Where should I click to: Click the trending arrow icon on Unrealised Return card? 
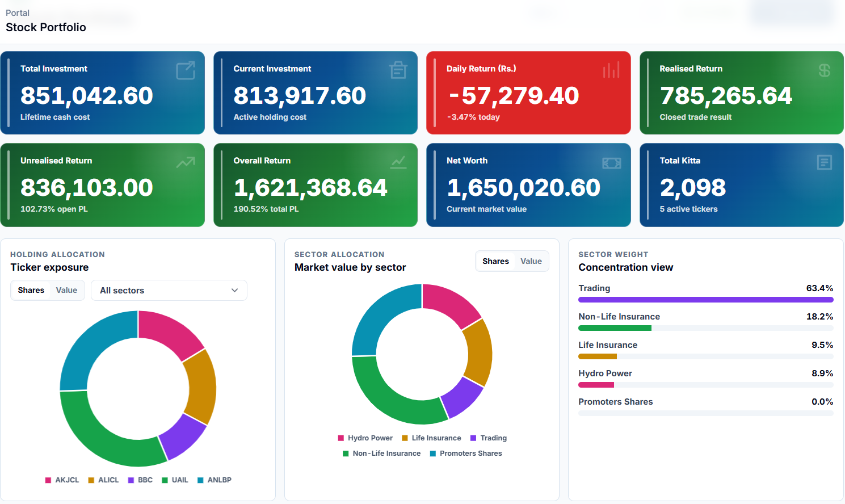click(186, 163)
